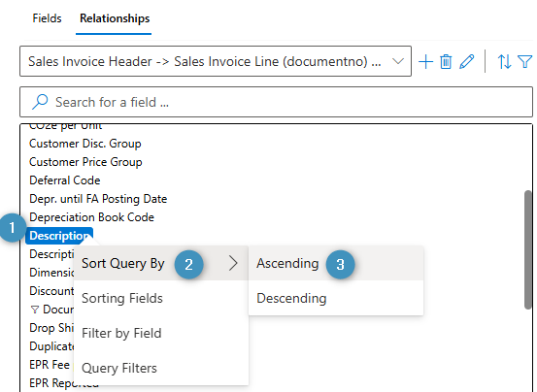Switch to the Fields tab
537x392 pixels.
click(x=47, y=18)
